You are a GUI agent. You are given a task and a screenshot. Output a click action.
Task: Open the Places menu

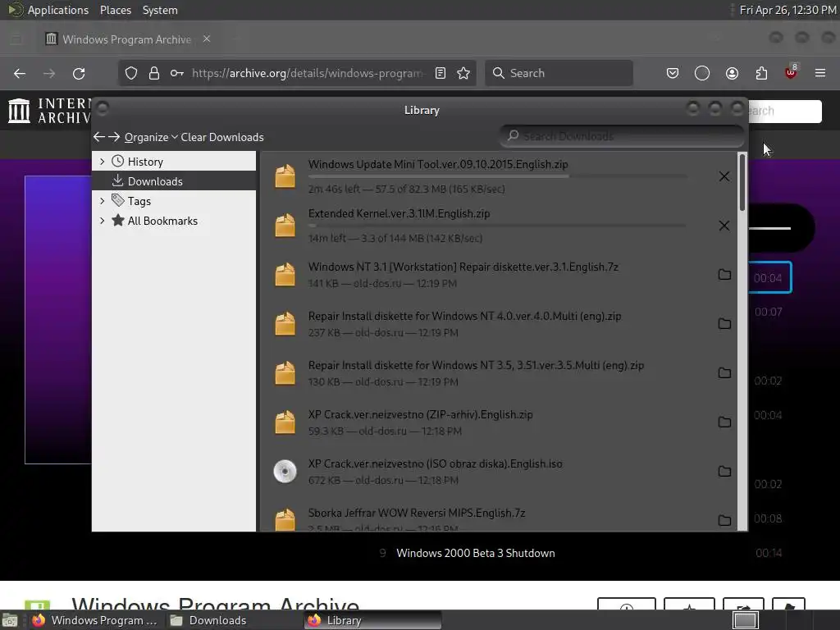(115, 10)
